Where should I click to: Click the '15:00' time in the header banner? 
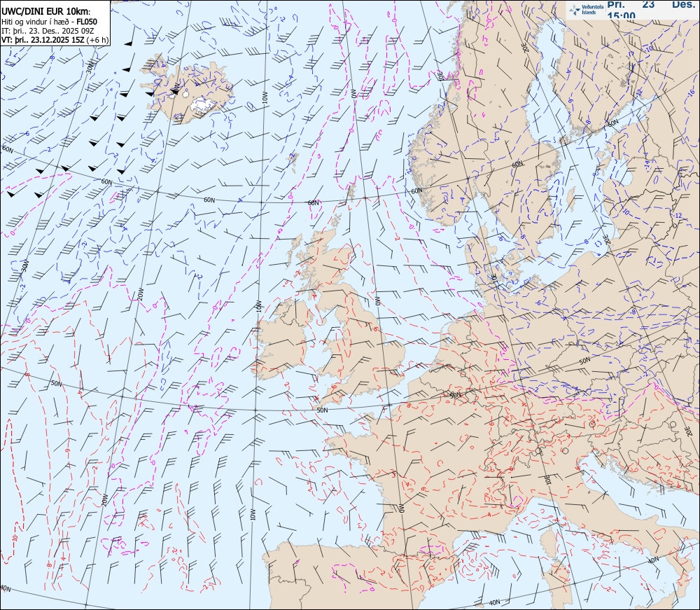pyautogui.click(x=621, y=16)
